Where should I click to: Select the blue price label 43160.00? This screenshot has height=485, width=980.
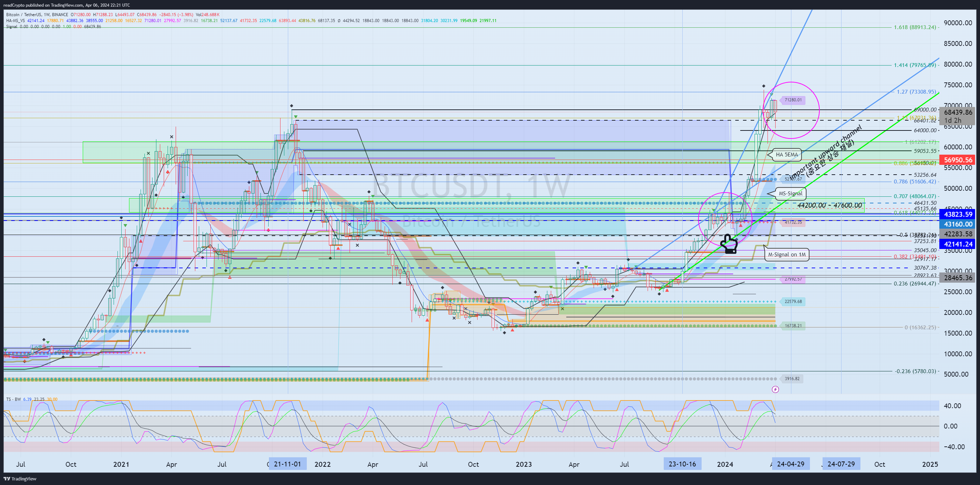click(958, 224)
